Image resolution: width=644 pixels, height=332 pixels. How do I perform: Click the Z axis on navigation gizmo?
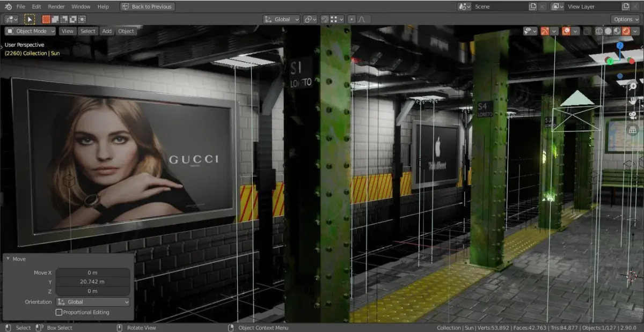tap(620, 46)
